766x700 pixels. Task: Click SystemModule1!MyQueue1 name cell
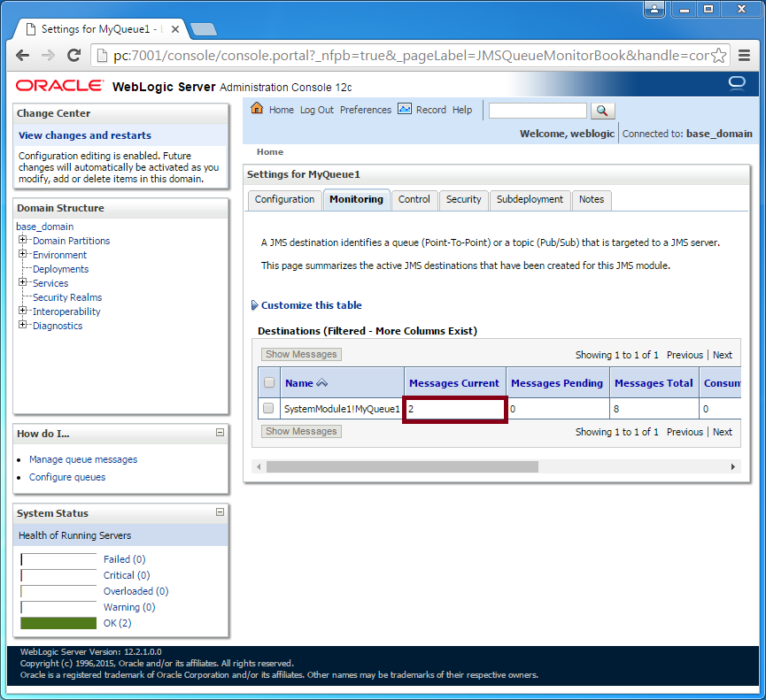pos(342,409)
